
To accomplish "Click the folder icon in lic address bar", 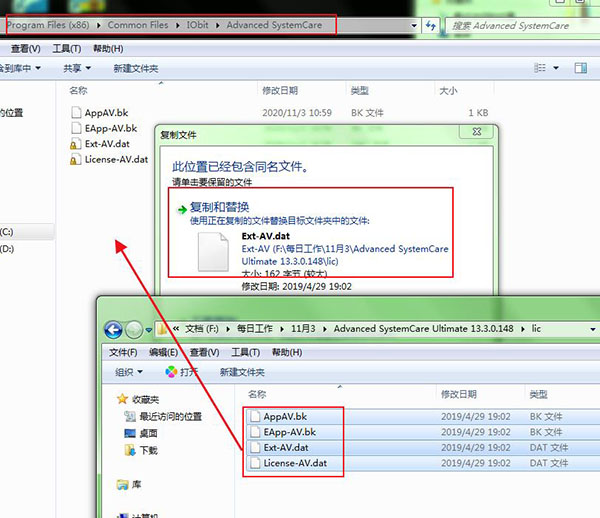I will point(162,329).
